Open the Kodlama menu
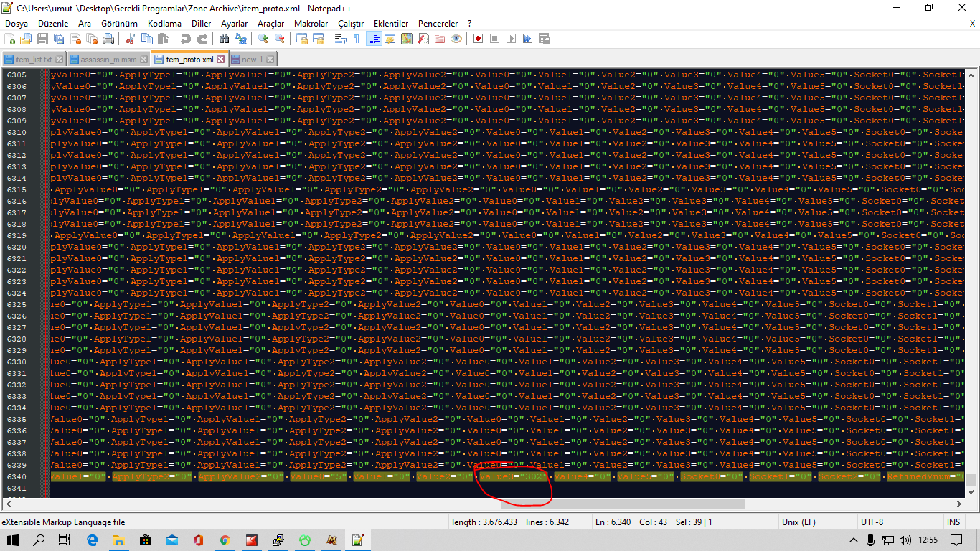 tap(164, 24)
